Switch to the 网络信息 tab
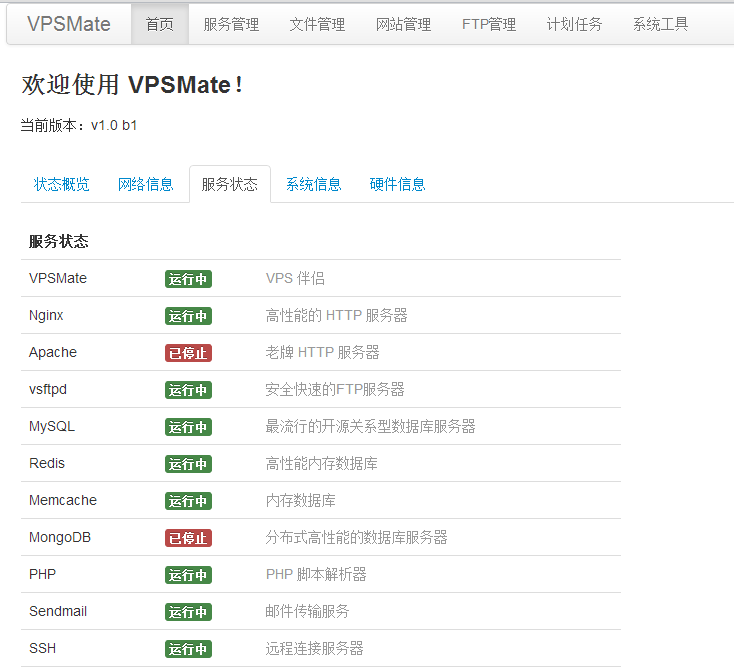The width and height of the screenshot is (734, 672). click(146, 184)
